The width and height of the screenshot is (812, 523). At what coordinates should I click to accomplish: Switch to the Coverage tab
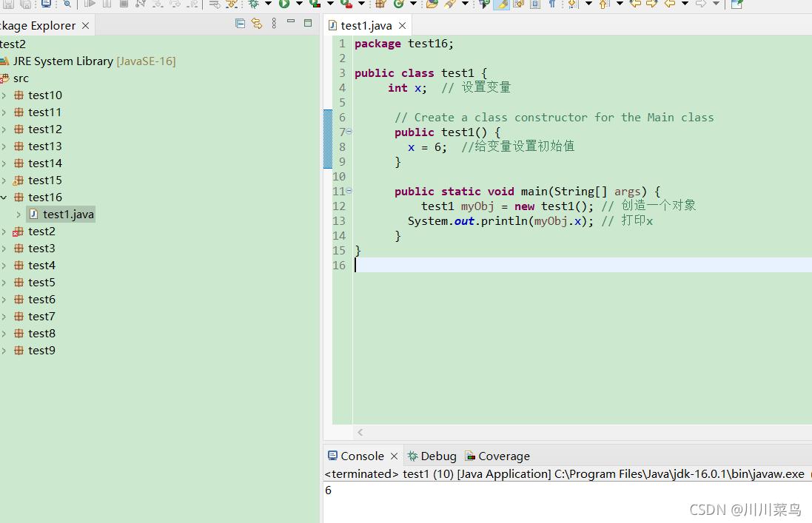497,456
